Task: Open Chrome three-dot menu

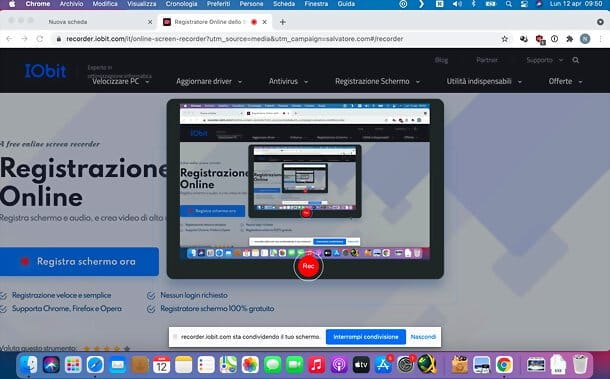Action: 601,39
